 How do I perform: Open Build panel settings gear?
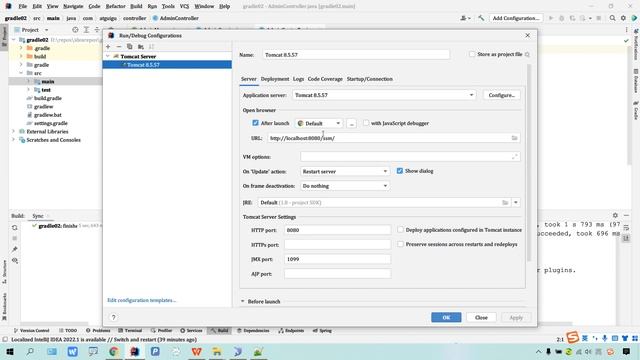point(615,215)
